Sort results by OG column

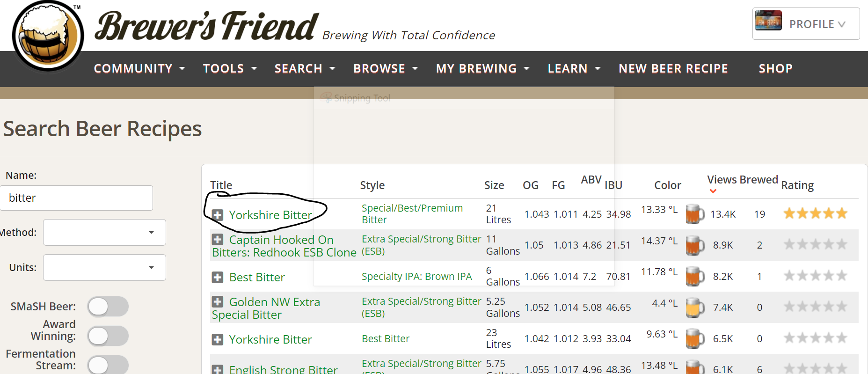[x=530, y=185]
